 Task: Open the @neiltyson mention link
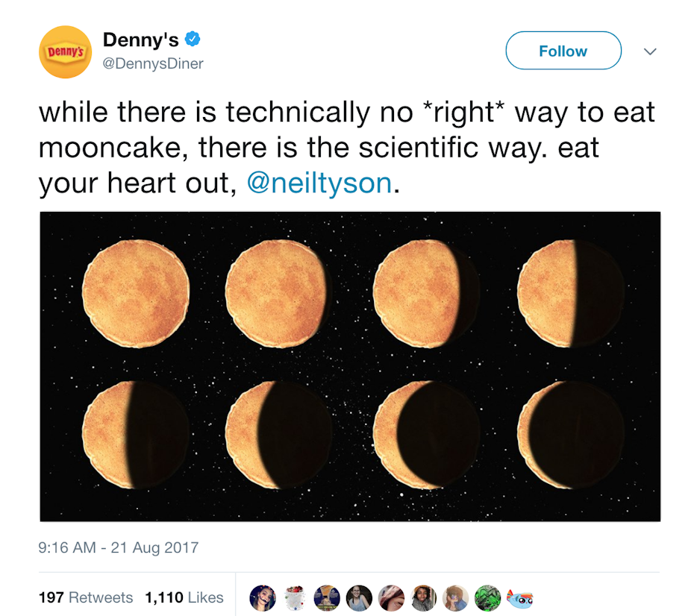319,183
